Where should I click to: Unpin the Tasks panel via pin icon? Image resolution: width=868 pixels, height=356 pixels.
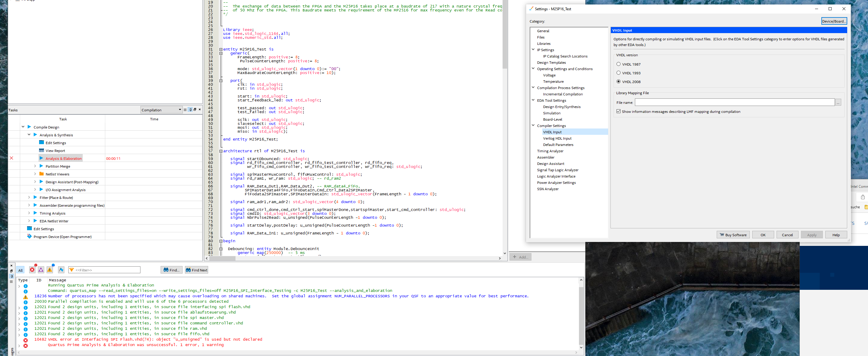pyautogui.click(x=190, y=110)
